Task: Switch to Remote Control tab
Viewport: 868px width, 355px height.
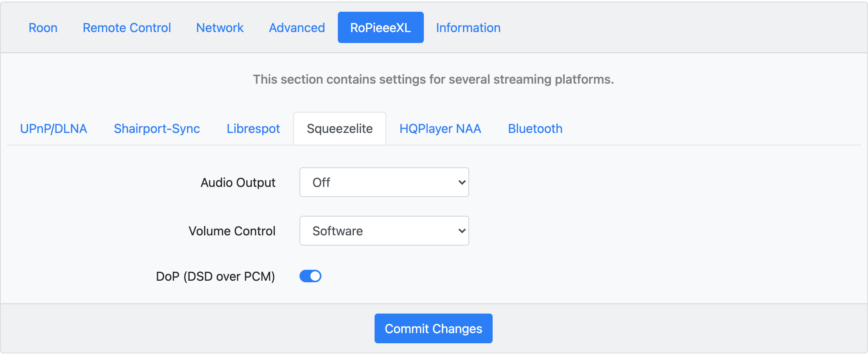Action: (127, 28)
